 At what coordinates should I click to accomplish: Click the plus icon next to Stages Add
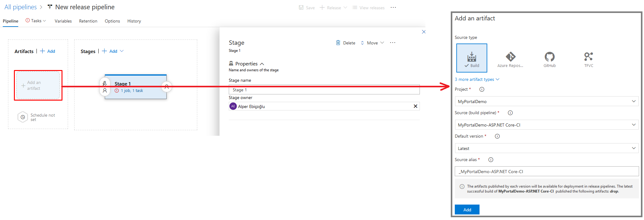[x=104, y=51]
